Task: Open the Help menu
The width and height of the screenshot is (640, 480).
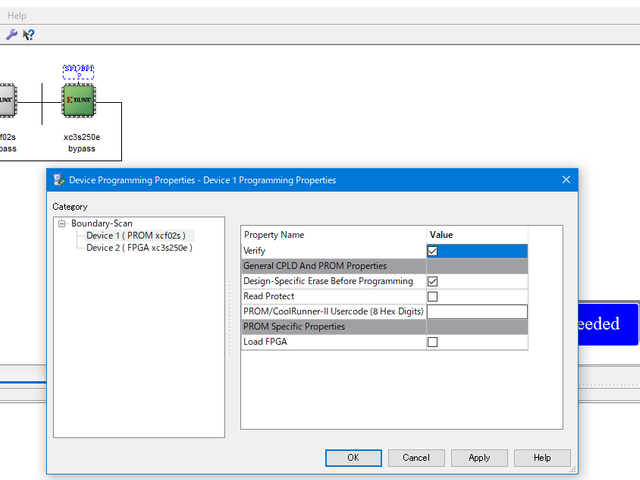Action: pyautogui.click(x=17, y=16)
